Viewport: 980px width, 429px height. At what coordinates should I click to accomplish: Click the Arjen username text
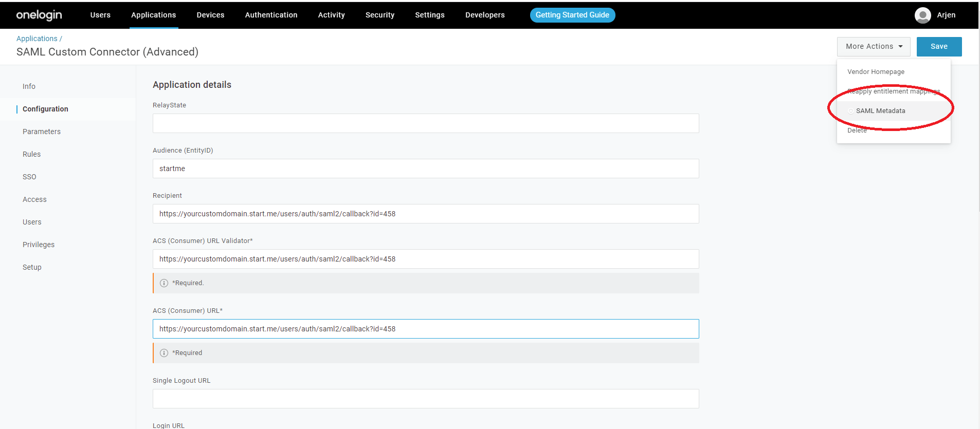click(x=946, y=15)
